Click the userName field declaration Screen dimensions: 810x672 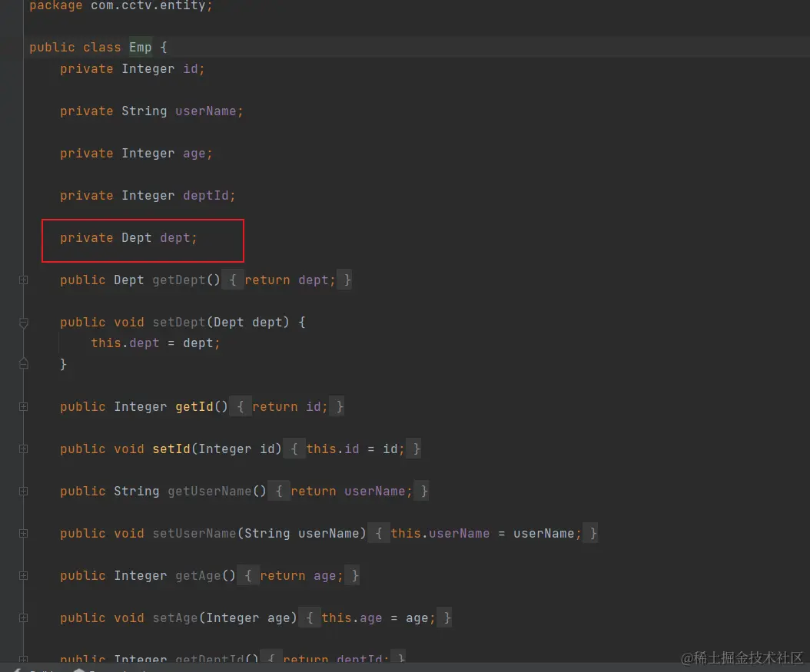pyautogui.click(x=205, y=111)
